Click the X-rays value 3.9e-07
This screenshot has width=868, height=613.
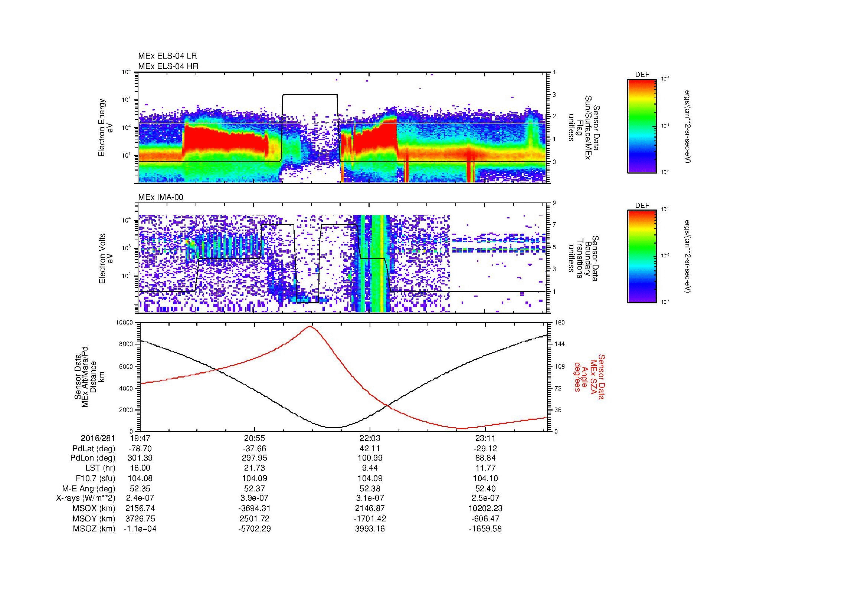[255, 498]
